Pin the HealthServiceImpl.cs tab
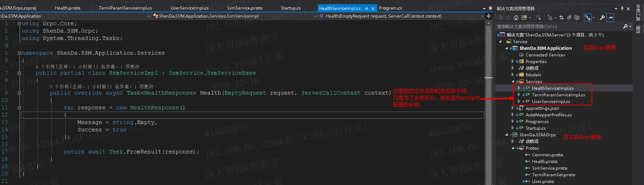 [366, 8]
